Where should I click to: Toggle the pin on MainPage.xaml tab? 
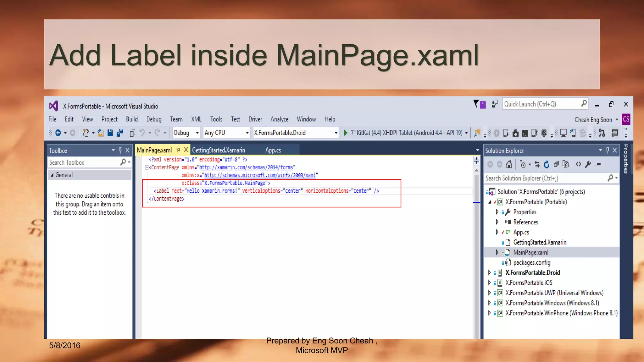click(178, 150)
